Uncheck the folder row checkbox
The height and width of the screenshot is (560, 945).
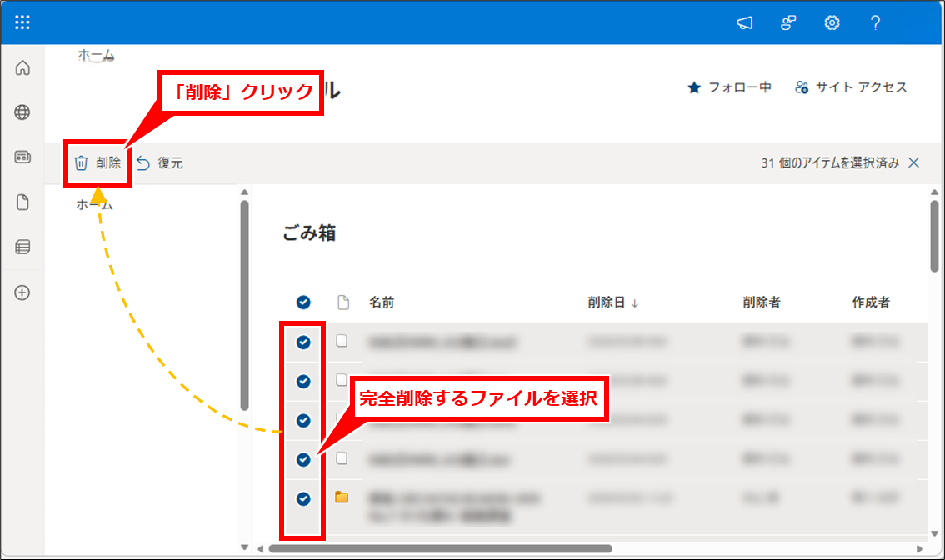point(303,498)
